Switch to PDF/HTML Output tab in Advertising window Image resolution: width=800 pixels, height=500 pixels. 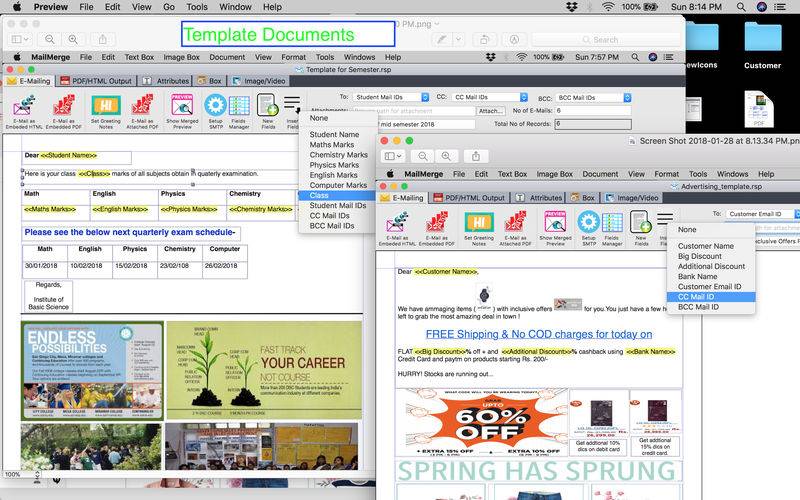469,197
